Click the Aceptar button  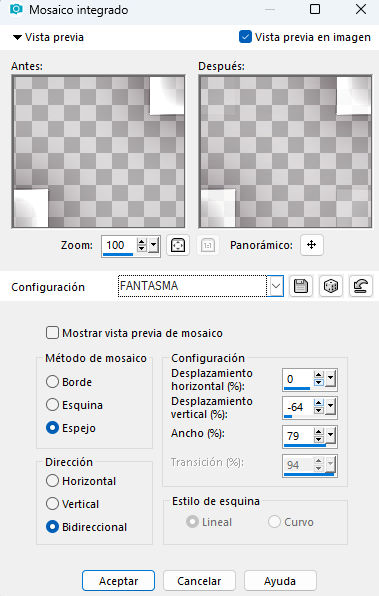pos(118,581)
